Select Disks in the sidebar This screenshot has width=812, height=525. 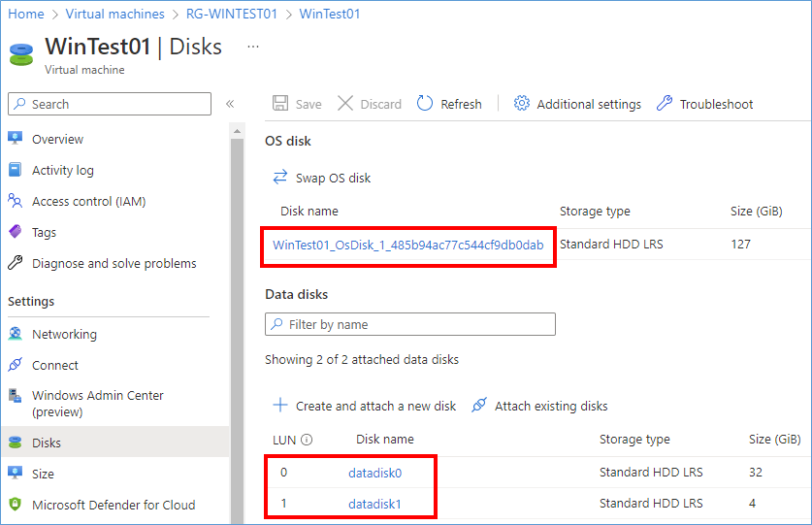point(115,443)
